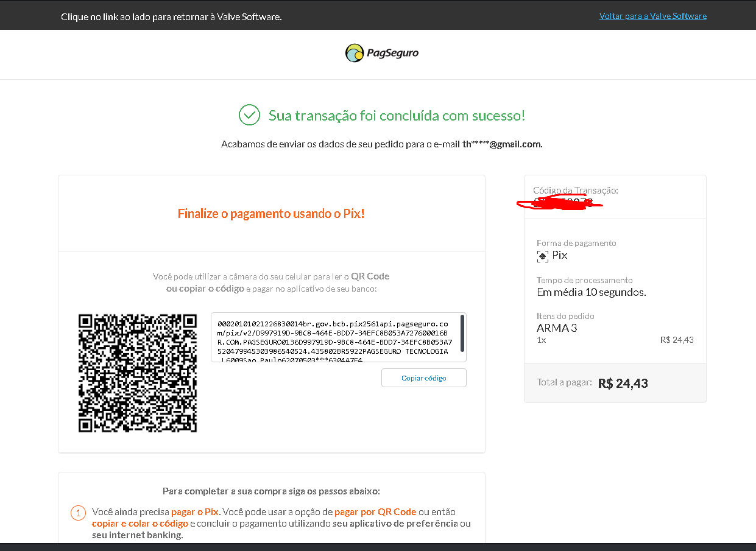Click the Total a pagar R$ 24,43 amount
The width and height of the screenshot is (756, 551).
(623, 384)
